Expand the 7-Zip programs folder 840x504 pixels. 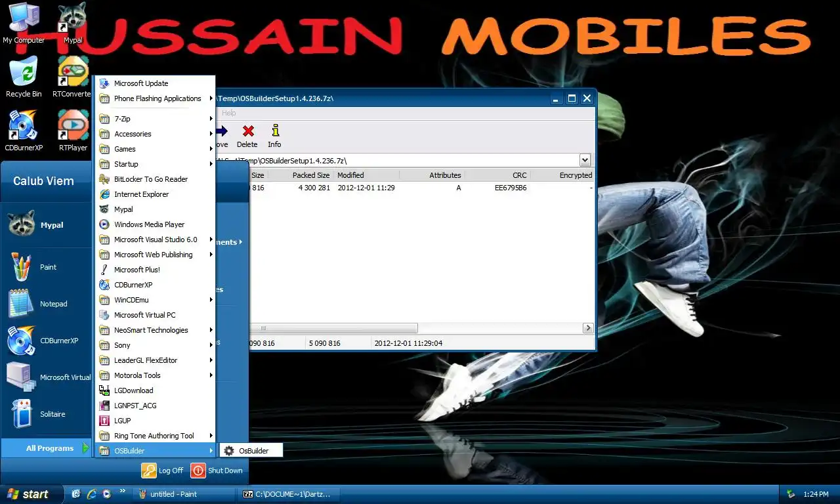coord(156,119)
